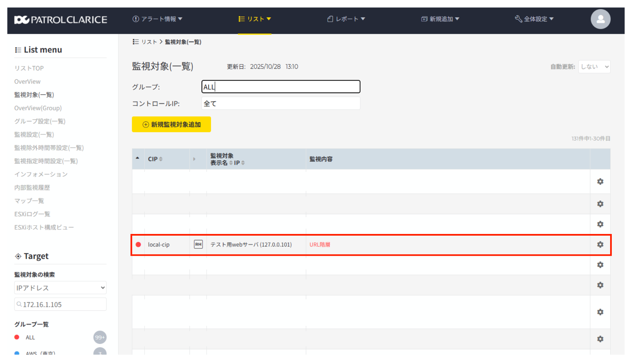Click the コントロールIP input field
This screenshot has height=362, width=644.
coord(281,104)
